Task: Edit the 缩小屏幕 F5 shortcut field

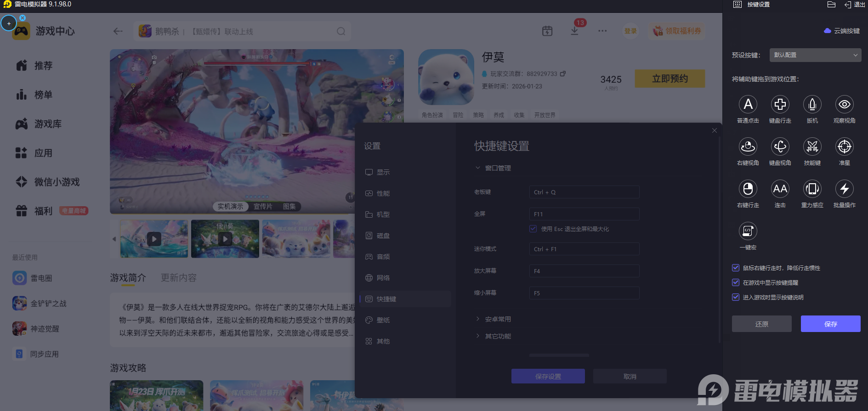Action: (x=584, y=293)
